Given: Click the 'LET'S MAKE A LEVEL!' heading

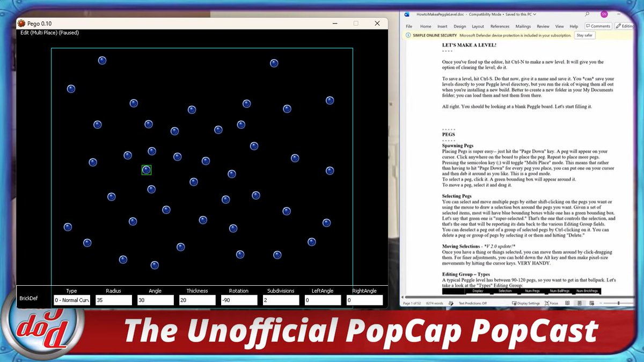Looking at the screenshot, I should coord(469,45).
